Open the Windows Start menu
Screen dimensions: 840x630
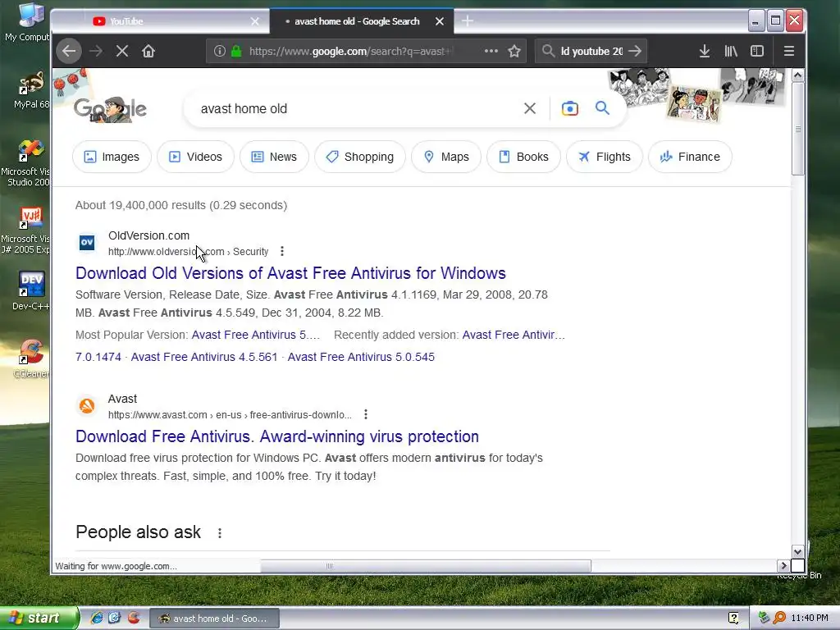click(39, 618)
